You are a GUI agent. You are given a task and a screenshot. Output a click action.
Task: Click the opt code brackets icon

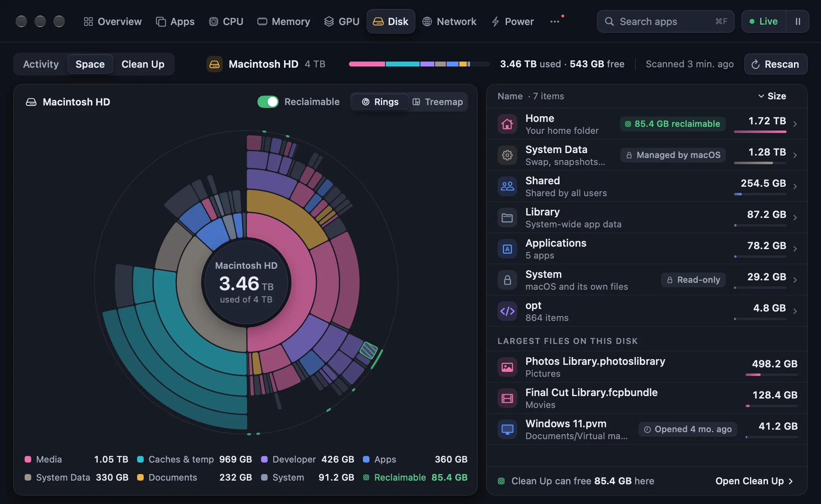(x=507, y=311)
